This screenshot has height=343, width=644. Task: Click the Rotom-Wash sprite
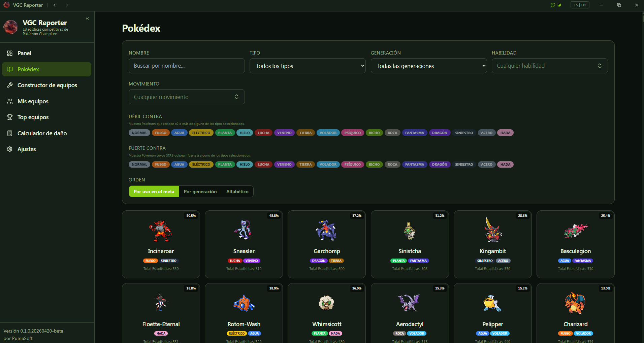click(244, 303)
